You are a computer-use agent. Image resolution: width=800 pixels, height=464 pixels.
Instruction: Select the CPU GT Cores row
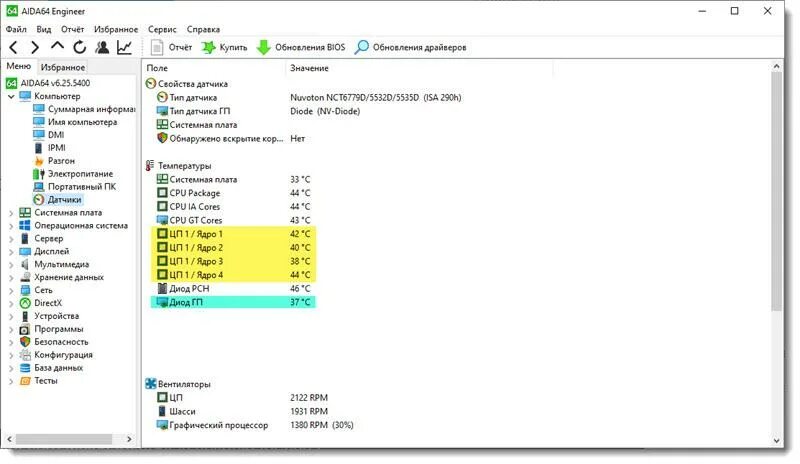[233, 221]
